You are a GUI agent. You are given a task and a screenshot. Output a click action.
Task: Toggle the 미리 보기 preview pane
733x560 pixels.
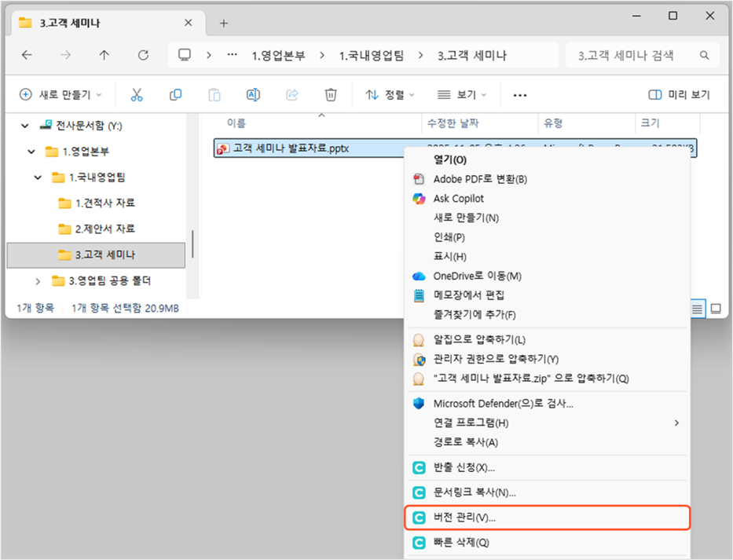(x=679, y=95)
